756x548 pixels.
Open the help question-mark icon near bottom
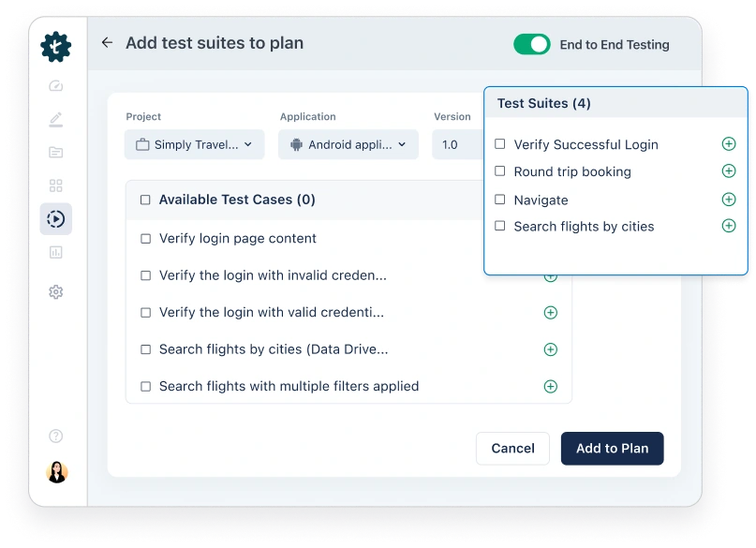click(x=55, y=436)
